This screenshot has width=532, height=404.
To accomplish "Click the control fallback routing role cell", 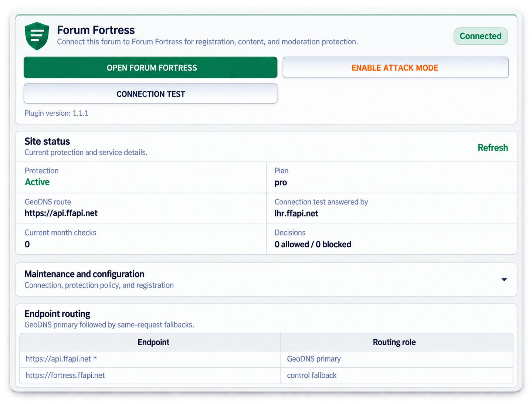I will pyautogui.click(x=397, y=376).
